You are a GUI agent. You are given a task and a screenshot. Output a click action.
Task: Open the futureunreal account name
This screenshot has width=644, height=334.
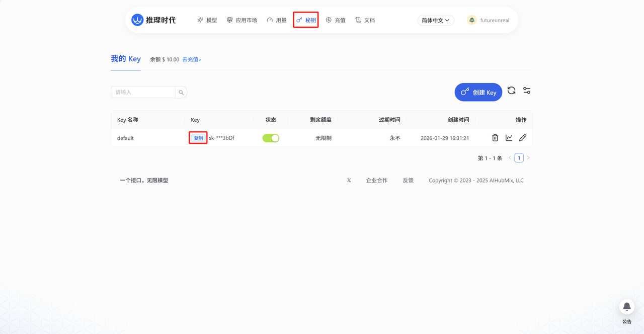coord(495,20)
